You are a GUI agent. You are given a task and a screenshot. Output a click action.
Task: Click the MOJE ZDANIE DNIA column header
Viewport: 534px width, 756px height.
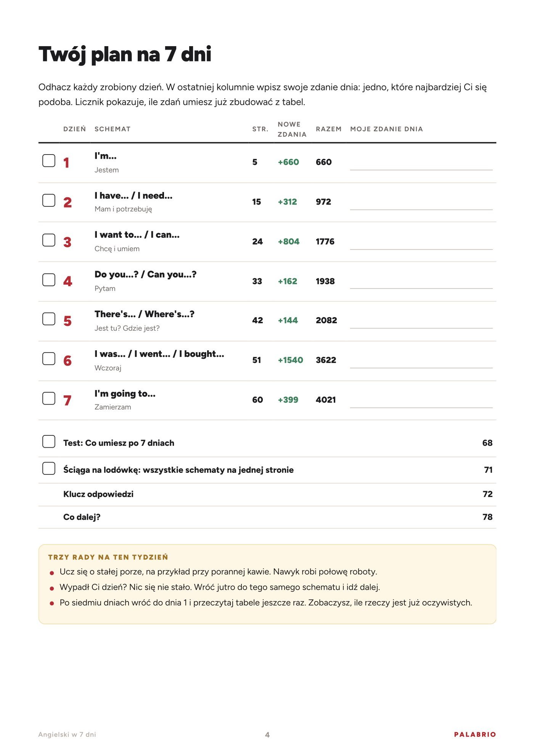(386, 129)
